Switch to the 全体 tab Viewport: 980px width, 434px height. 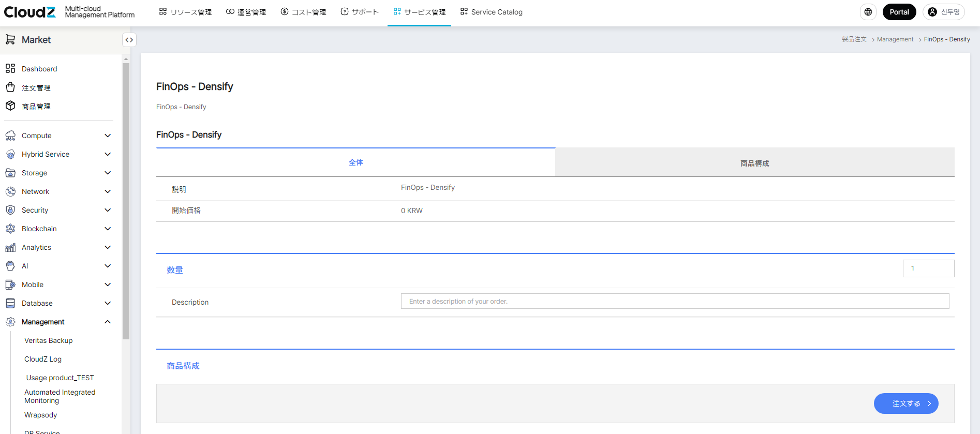click(355, 162)
